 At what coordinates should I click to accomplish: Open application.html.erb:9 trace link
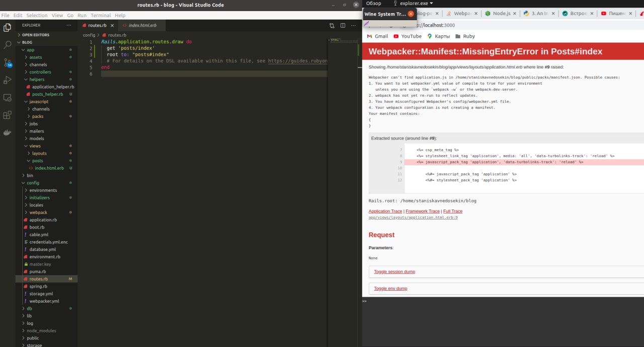413,217
